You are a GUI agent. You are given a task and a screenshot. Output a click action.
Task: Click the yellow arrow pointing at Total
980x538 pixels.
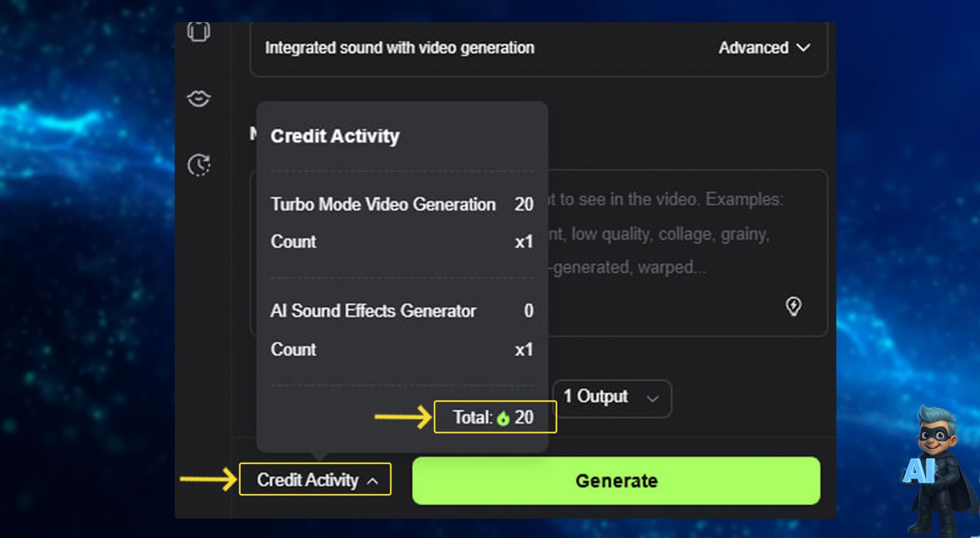pos(403,417)
